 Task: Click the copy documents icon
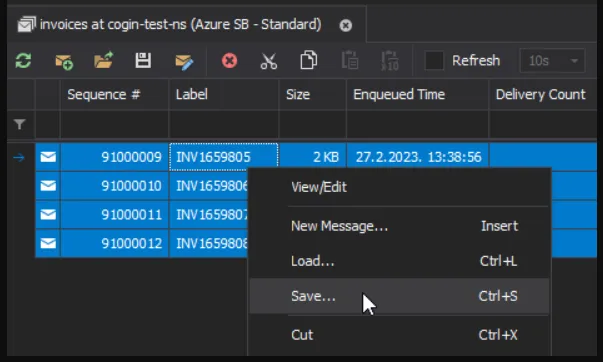tap(308, 60)
